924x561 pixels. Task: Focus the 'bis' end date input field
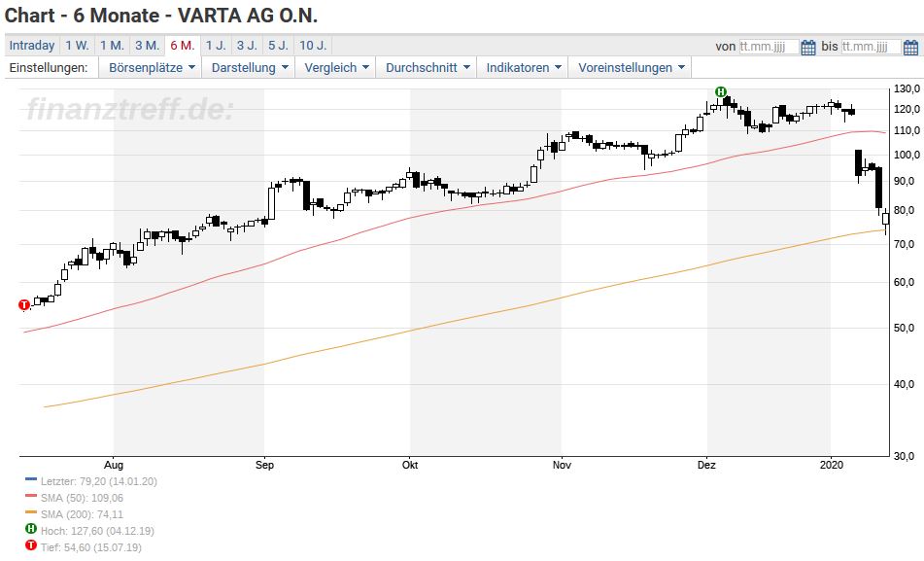871,47
